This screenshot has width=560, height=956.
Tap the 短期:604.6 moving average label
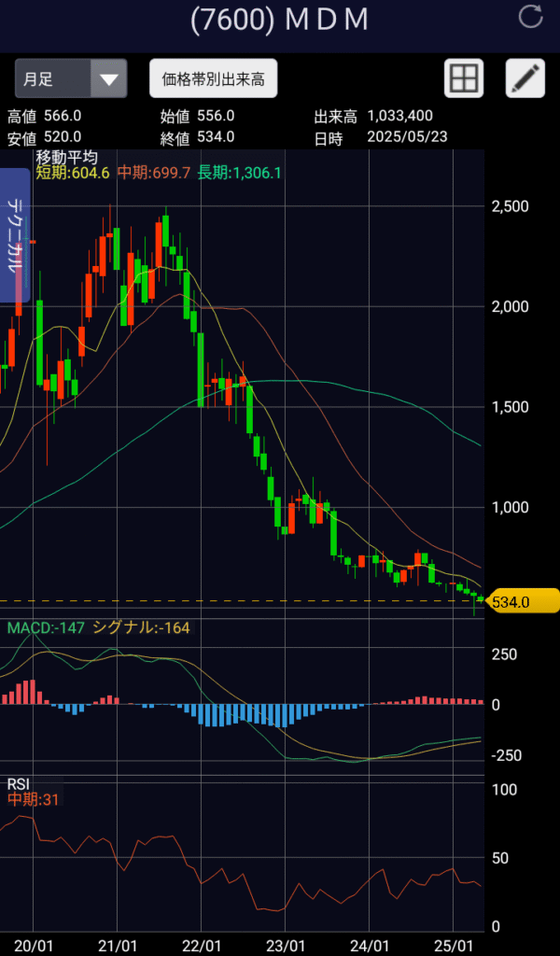pyautogui.click(x=73, y=173)
